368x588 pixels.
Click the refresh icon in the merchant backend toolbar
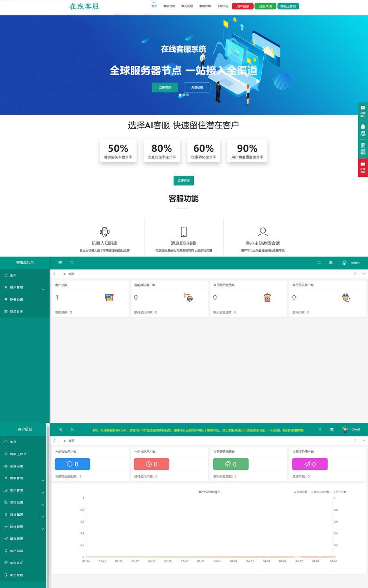(72, 429)
